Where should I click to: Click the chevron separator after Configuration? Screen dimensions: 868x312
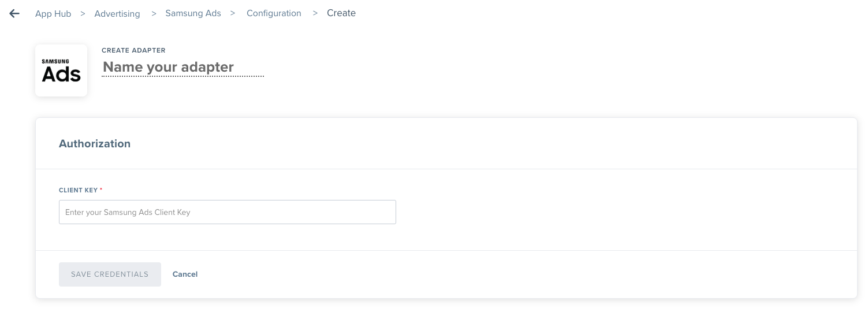[x=315, y=13]
